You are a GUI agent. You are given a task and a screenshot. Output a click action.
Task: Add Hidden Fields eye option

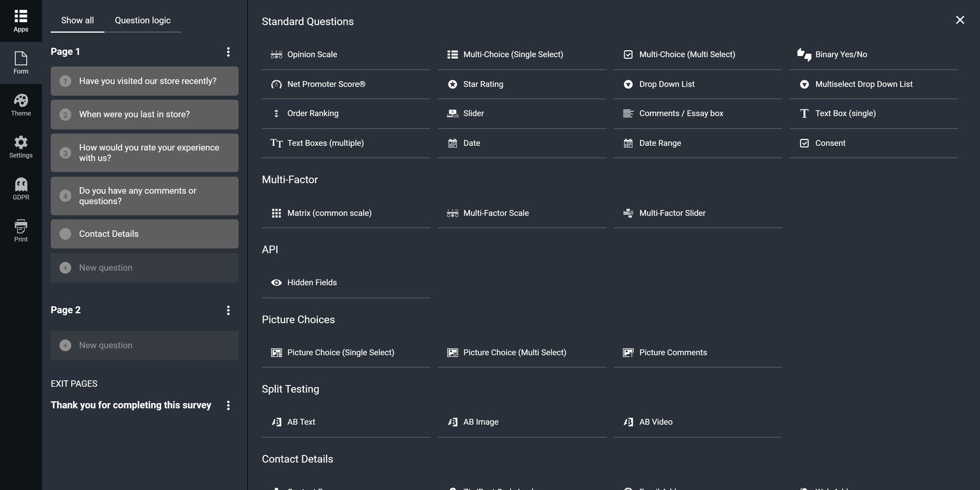[x=311, y=282]
